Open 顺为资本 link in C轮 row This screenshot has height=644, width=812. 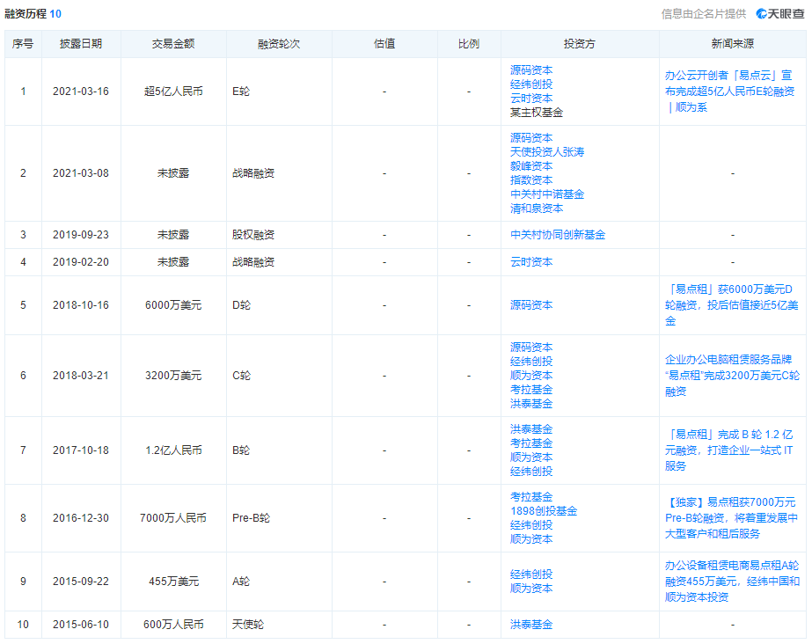tap(531, 376)
